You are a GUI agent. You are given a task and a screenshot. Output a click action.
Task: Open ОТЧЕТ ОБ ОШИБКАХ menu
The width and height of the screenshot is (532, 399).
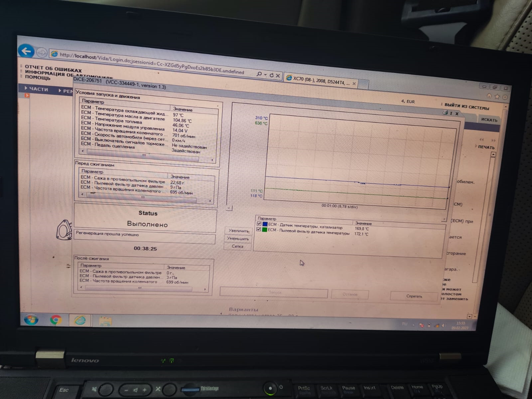point(53,68)
